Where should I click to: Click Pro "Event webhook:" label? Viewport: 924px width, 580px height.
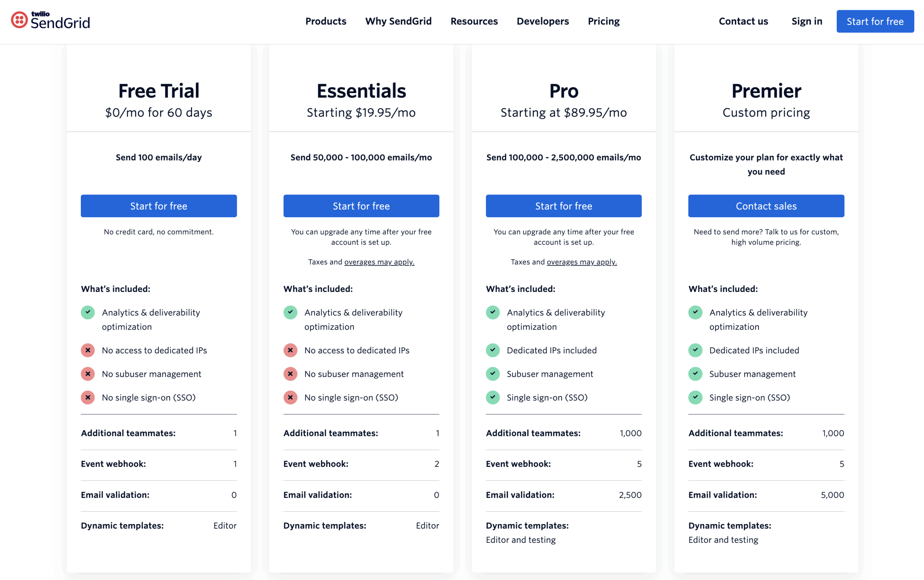point(518,464)
